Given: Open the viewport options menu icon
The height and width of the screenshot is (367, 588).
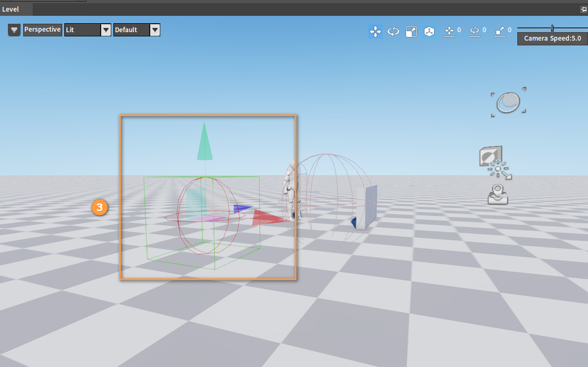Looking at the screenshot, I should tap(14, 30).
